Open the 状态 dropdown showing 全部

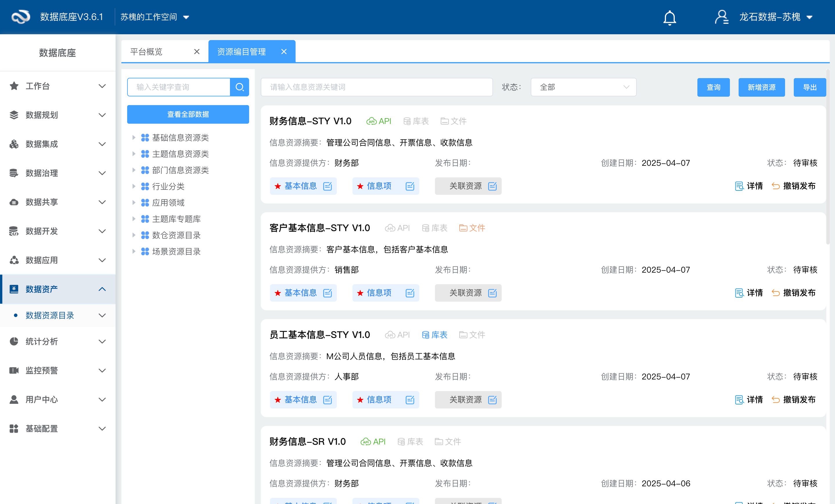pos(583,87)
